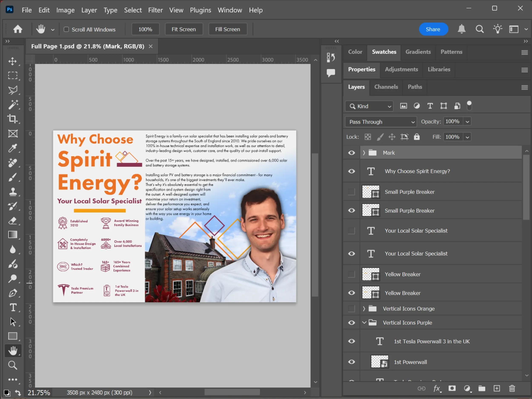
Task: Enable Scroll All Windows checkbox
Action: pyautogui.click(x=66, y=29)
